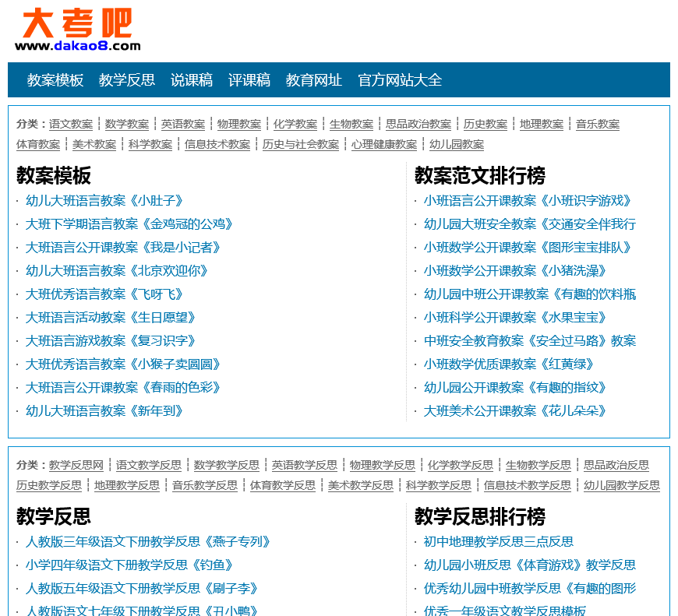
Task: Open 幼儿大班语言教案《新年到》
Action: 104,410
